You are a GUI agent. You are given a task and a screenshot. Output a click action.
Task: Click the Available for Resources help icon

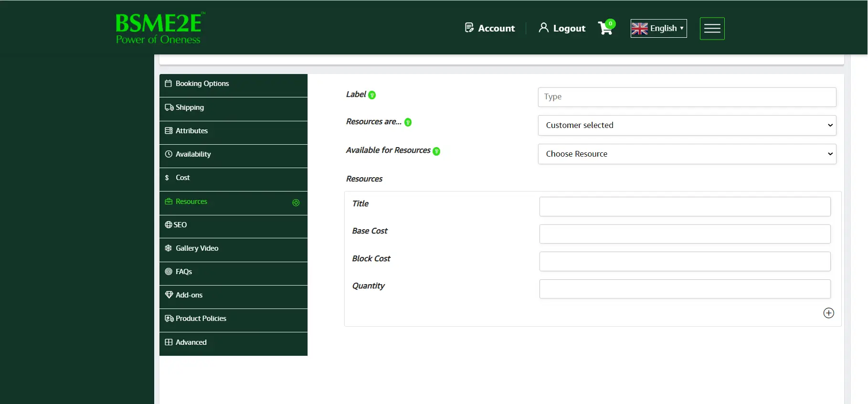[436, 151]
